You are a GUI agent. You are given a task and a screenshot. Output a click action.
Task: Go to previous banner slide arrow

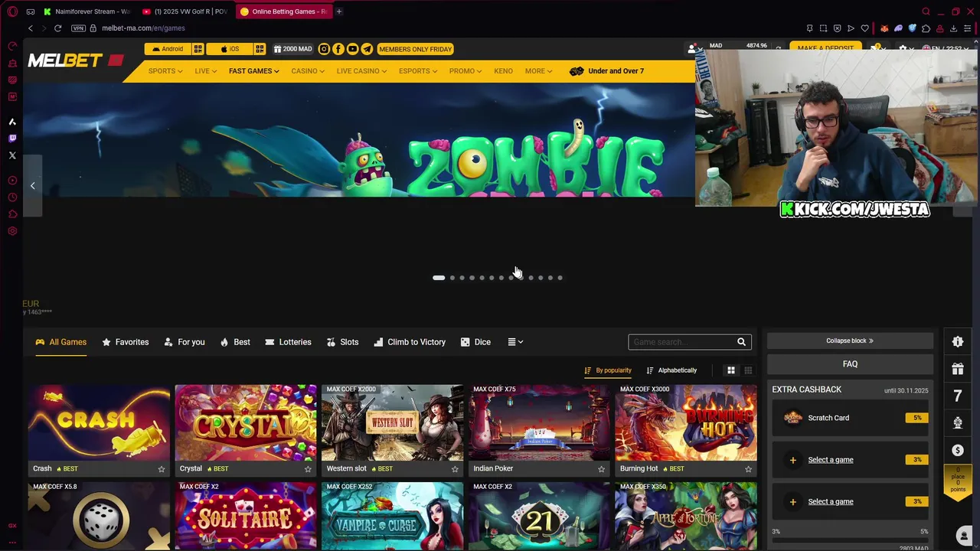coord(32,185)
